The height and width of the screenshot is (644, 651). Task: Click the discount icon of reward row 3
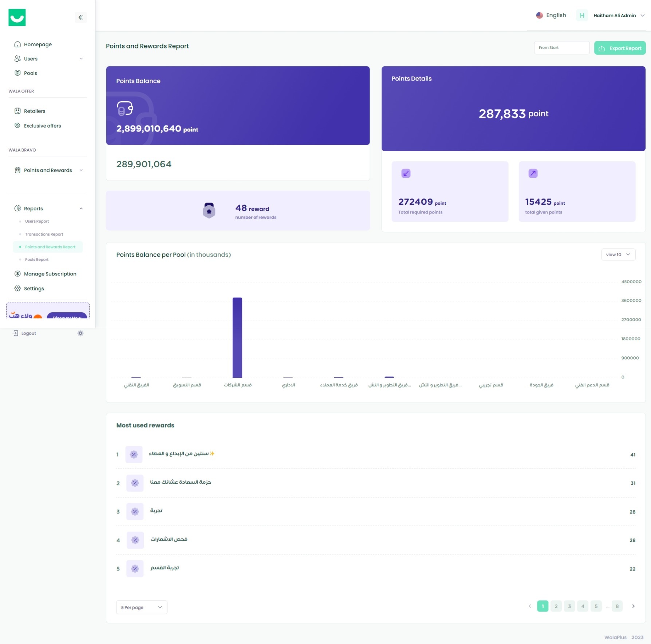click(135, 511)
